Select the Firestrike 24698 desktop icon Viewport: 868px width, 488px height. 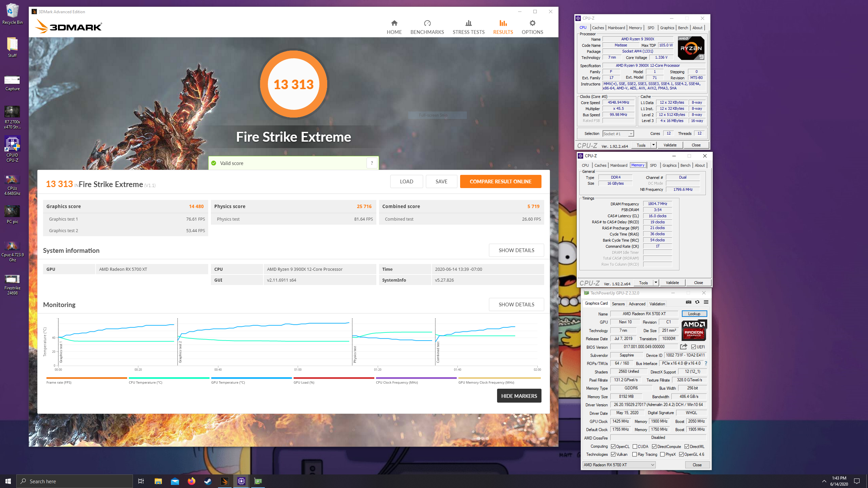point(13,285)
